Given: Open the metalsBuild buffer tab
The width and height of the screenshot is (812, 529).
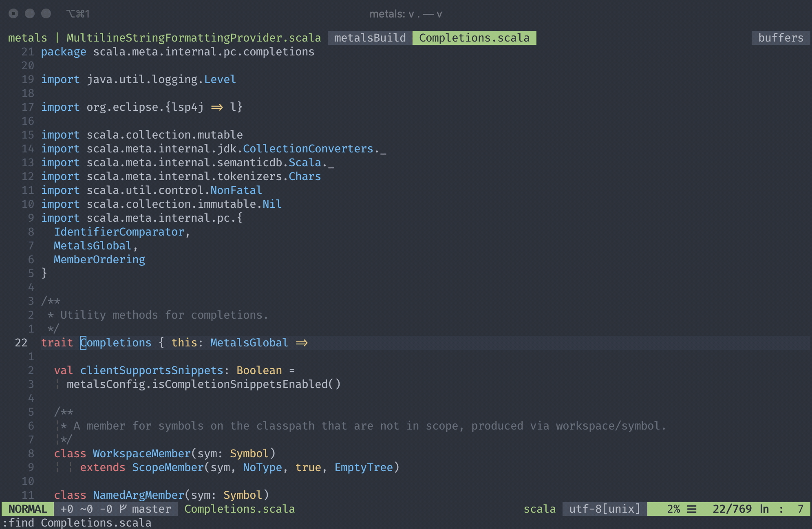Looking at the screenshot, I should [x=370, y=38].
